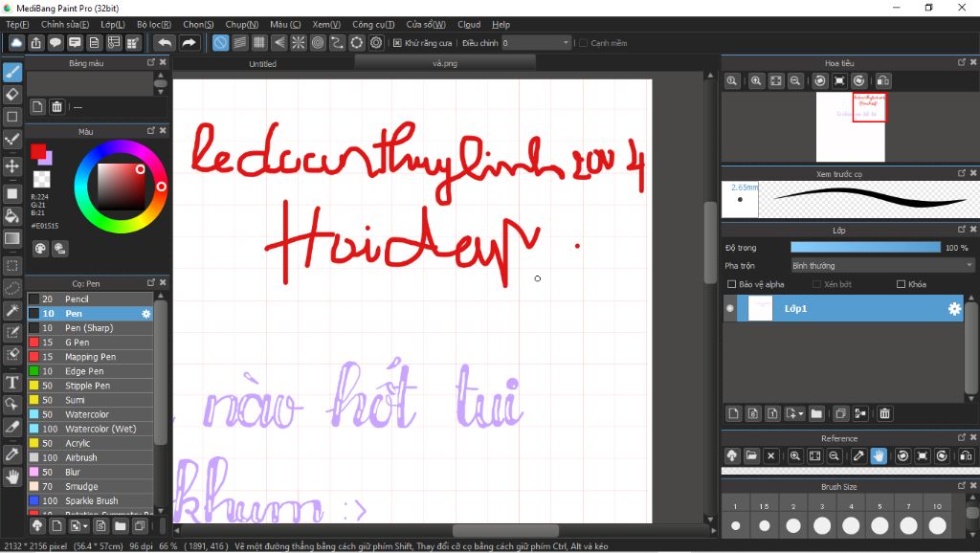Create a layer folder in Lớp panel
The image size is (980, 553).
point(816,413)
